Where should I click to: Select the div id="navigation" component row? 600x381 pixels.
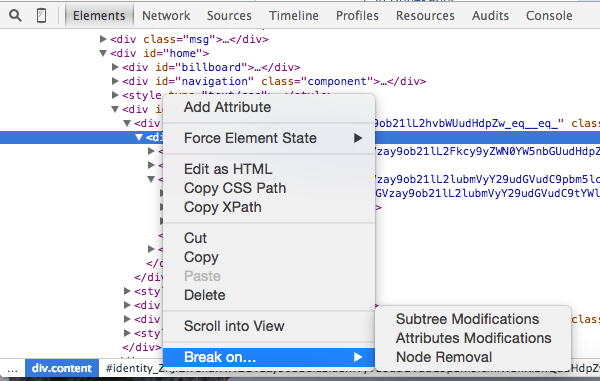pos(274,81)
